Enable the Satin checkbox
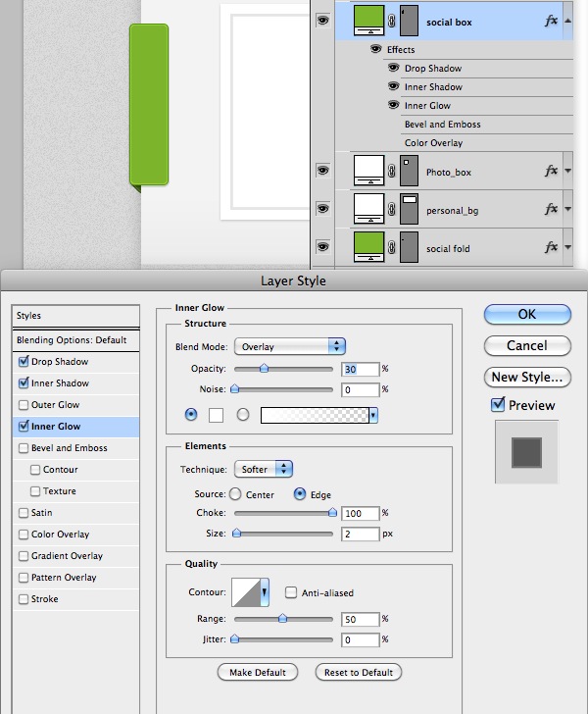Screen dimensions: 588x714 pyautogui.click(x=24, y=513)
